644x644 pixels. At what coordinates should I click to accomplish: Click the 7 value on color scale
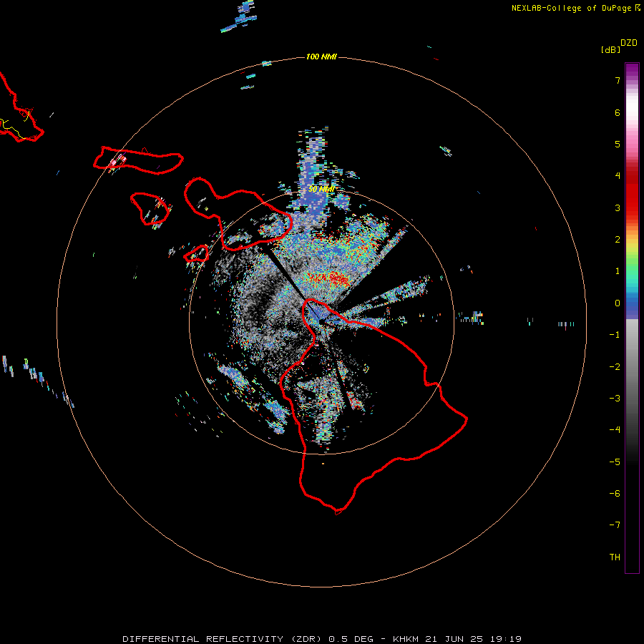pyautogui.click(x=618, y=80)
